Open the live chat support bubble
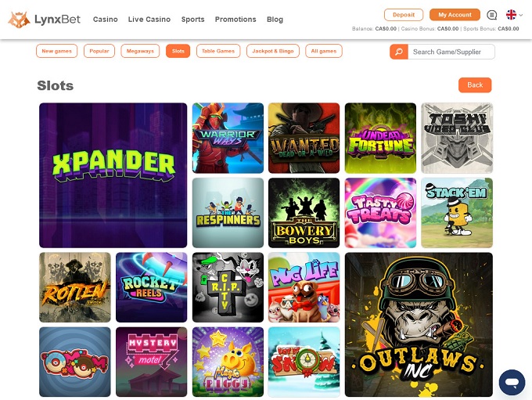 (x=512, y=382)
